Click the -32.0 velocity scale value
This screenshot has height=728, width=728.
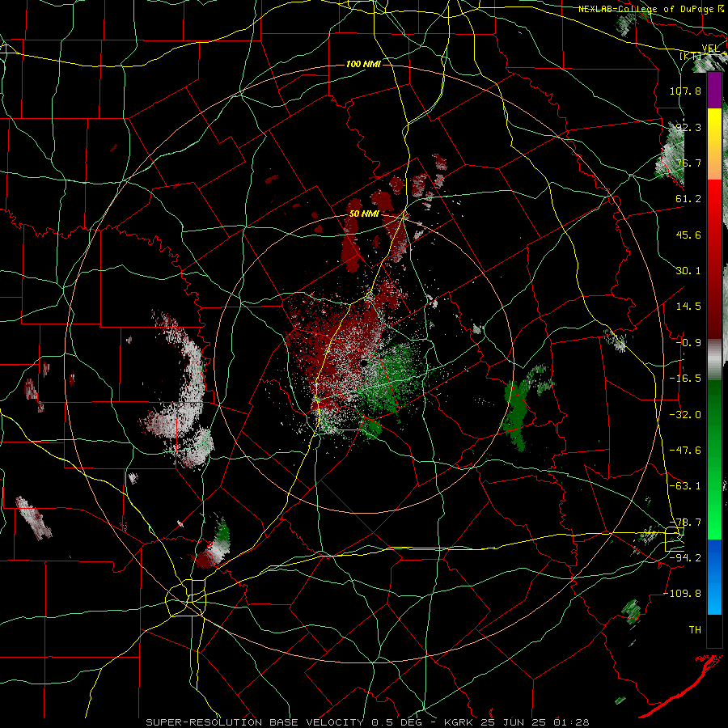[x=685, y=415]
